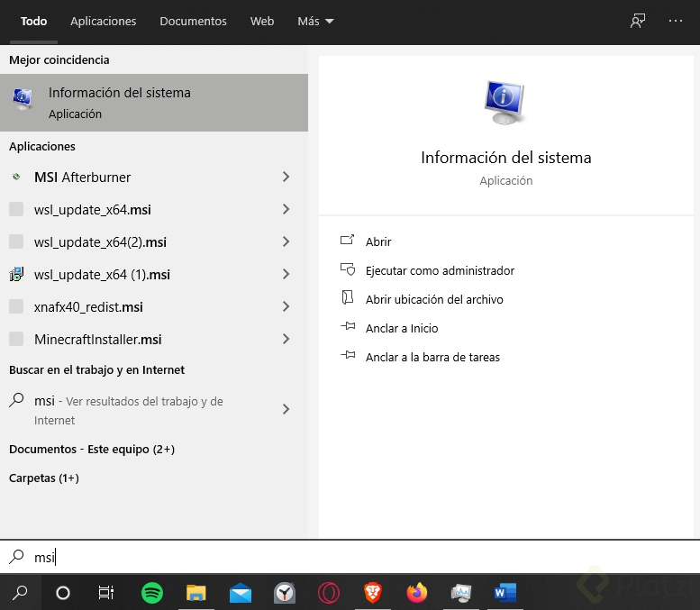Open Cortana circle on the taskbar
The image size is (700, 610).
(x=62, y=593)
